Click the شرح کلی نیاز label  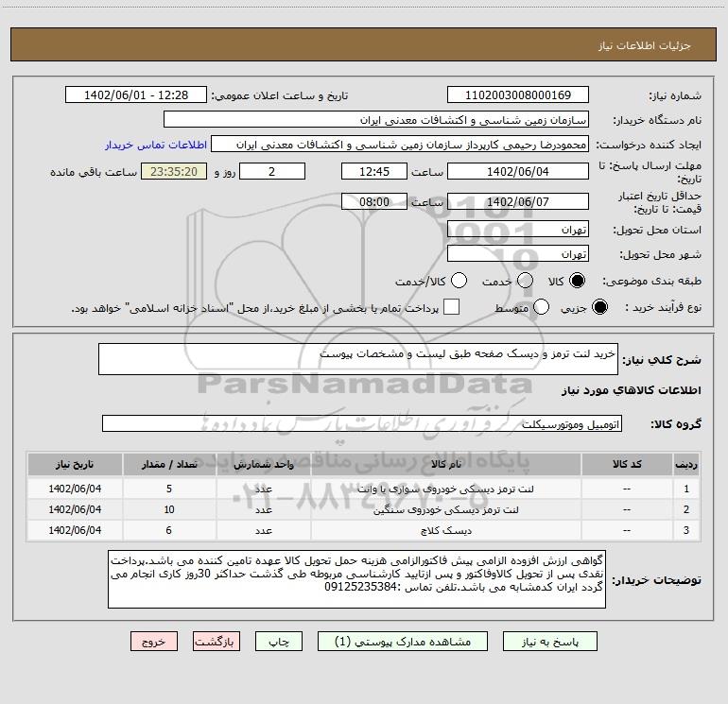click(x=662, y=360)
